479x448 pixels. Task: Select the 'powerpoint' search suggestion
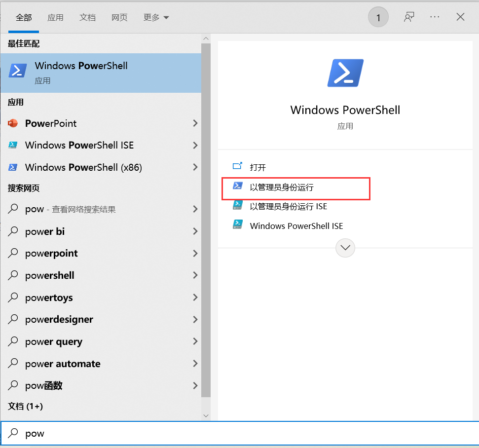coord(101,253)
